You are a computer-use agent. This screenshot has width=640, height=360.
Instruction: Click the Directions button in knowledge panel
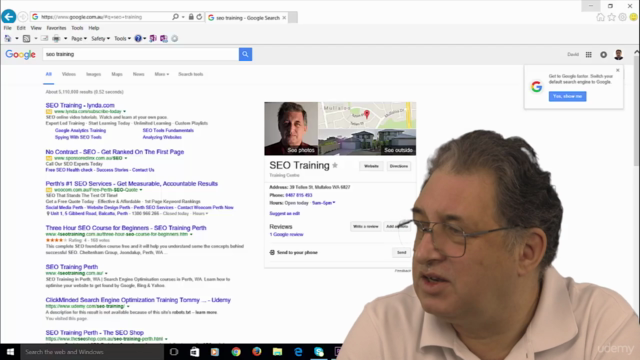(x=399, y=166)
